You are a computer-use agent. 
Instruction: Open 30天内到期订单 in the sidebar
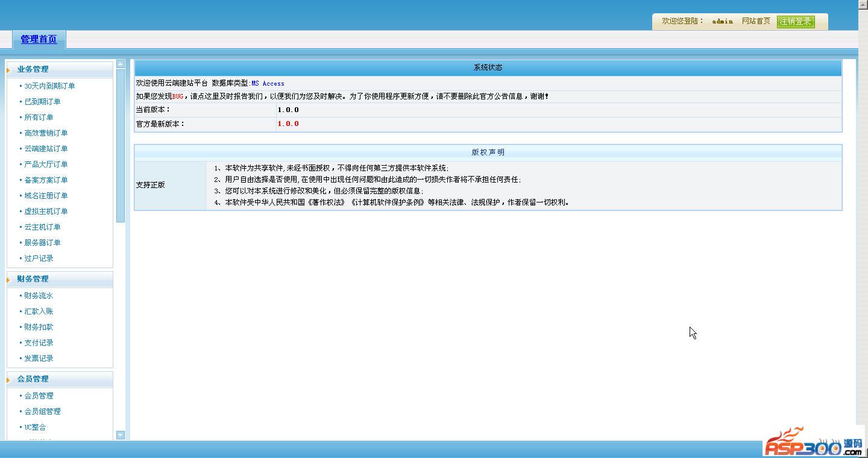tap(49, 86)
